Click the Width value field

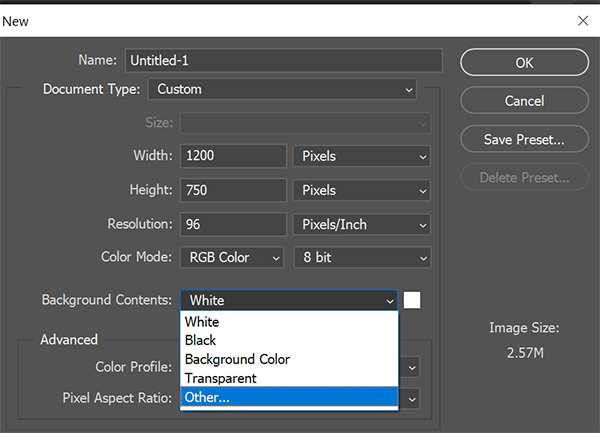coord(233,156)
